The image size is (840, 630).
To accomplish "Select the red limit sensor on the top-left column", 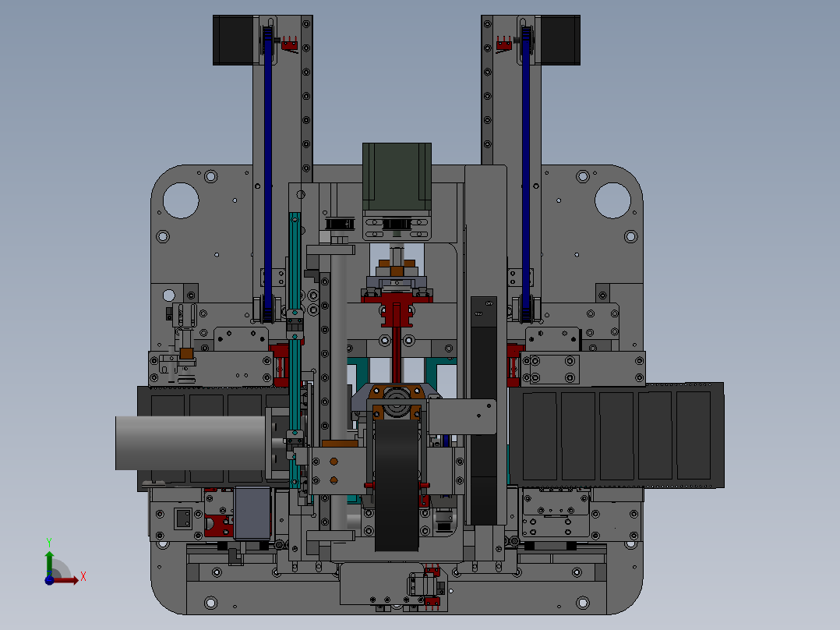I will (289, 44).
